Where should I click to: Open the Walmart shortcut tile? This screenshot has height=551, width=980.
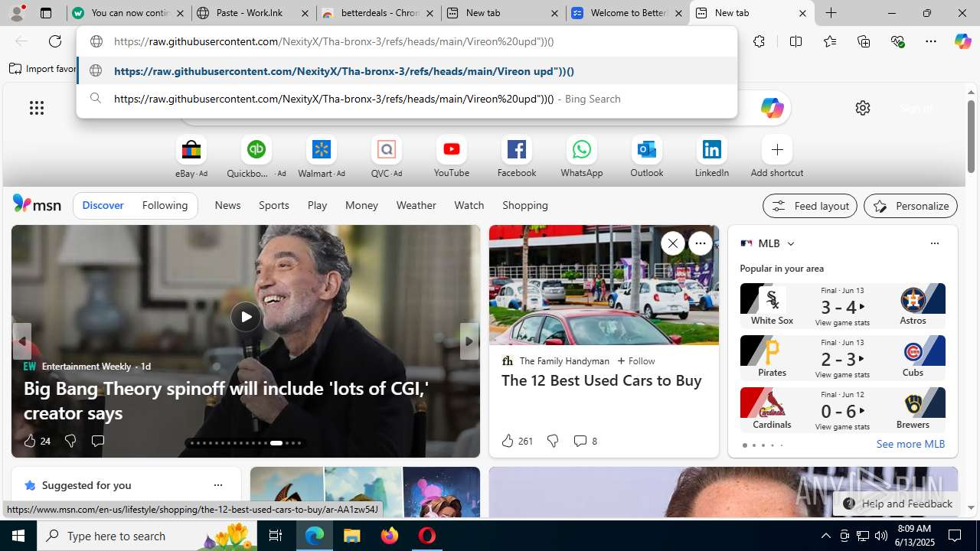pyautogui.click(x=322, y=158)
